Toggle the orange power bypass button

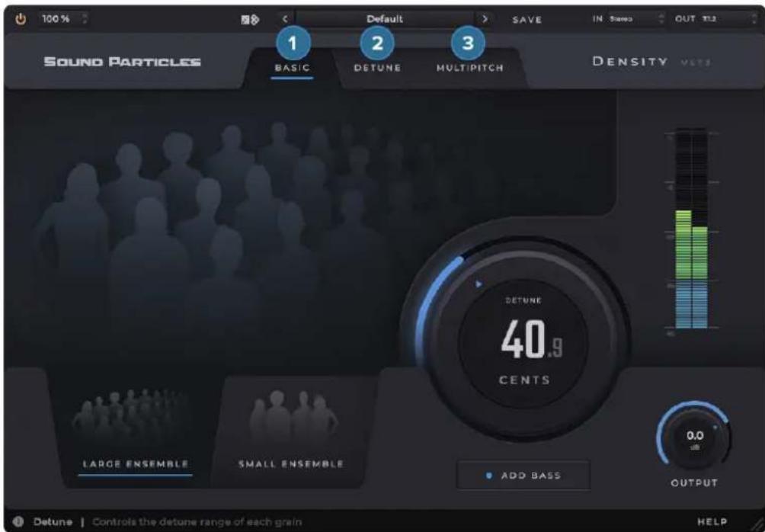[21, 20]
